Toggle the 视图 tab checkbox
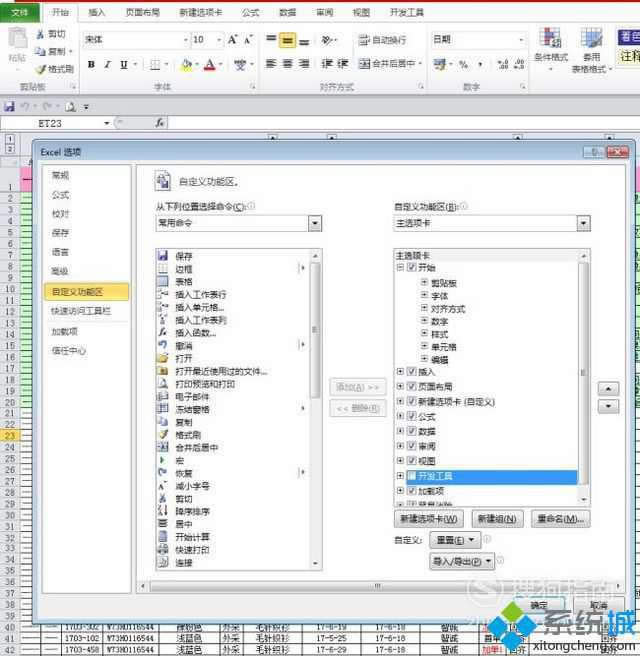This screenshot has width=640, height=656. (412, 461)
